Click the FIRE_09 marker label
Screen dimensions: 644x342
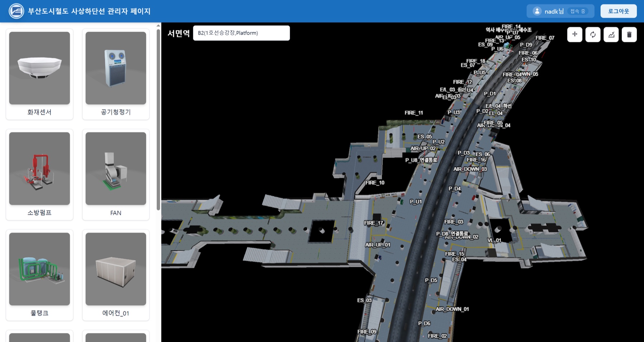click(x=367, y=332)
